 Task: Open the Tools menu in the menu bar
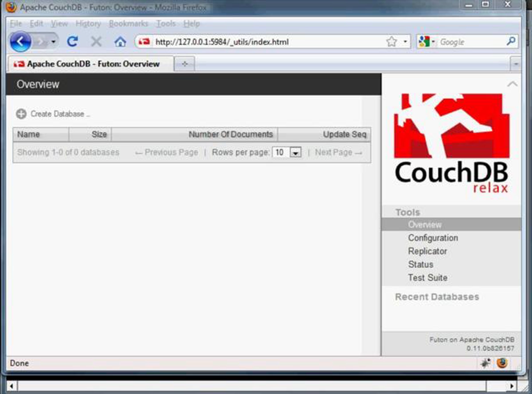[166, 24]
